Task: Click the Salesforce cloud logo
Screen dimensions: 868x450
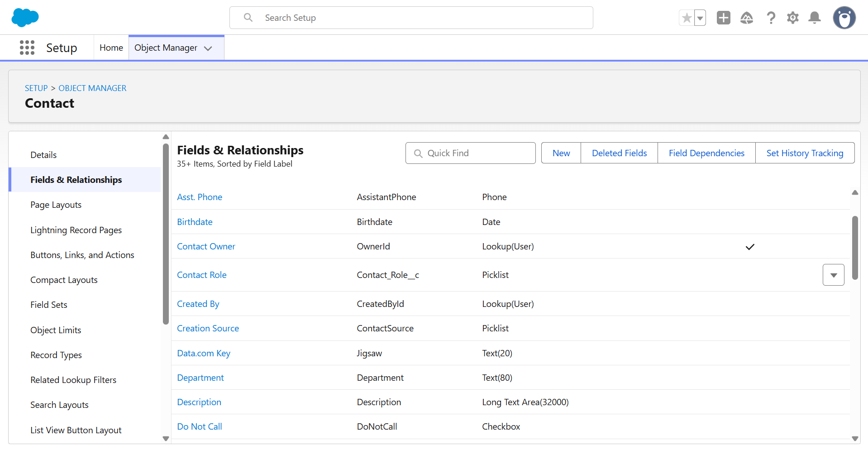Action: pos(25,18)
